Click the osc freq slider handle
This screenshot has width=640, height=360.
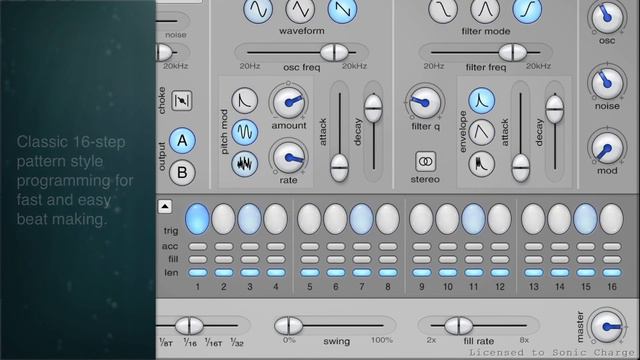point(334,52)
